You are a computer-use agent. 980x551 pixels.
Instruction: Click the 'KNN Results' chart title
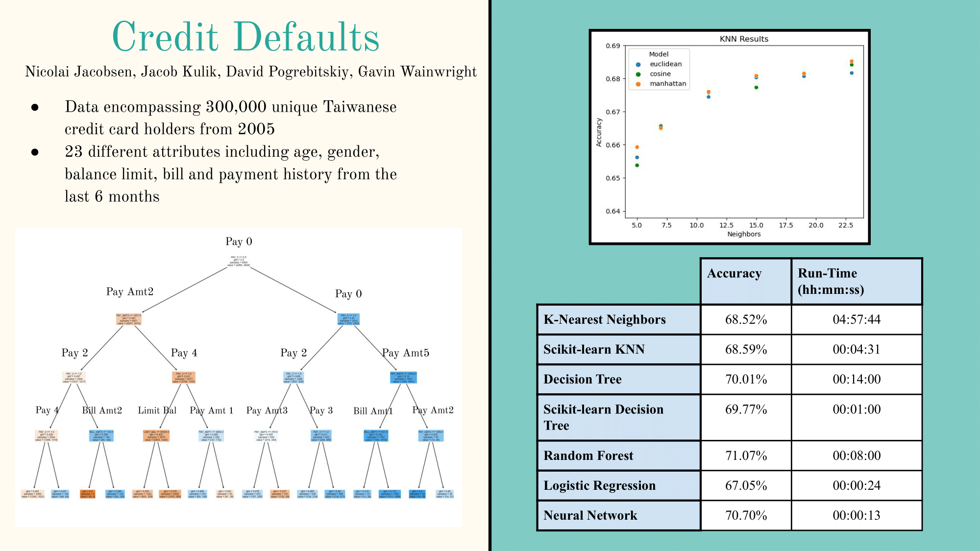(x=744, y=39)
